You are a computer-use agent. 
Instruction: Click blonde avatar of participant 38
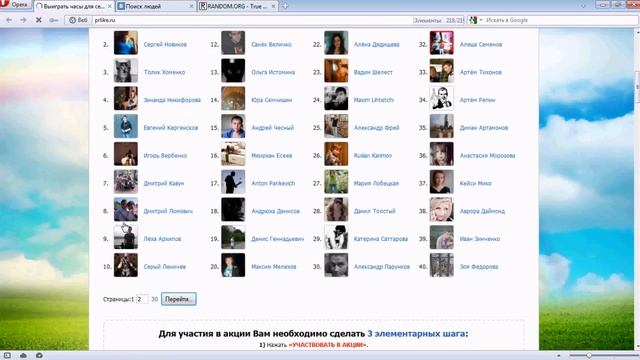tap(441, 209)
